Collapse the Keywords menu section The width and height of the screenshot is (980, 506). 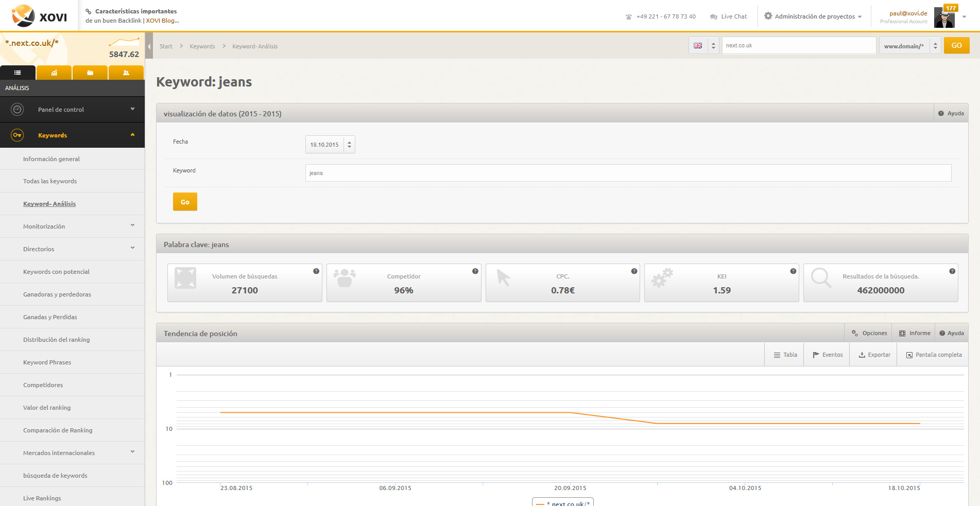coord(132,135)
